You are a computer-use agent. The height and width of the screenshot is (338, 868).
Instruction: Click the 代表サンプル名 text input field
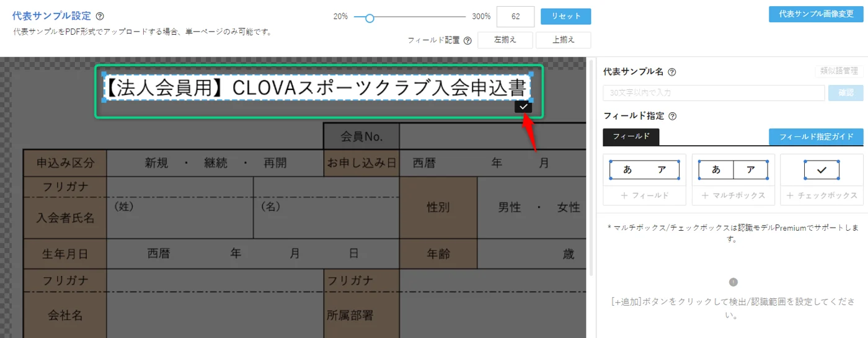712,93
